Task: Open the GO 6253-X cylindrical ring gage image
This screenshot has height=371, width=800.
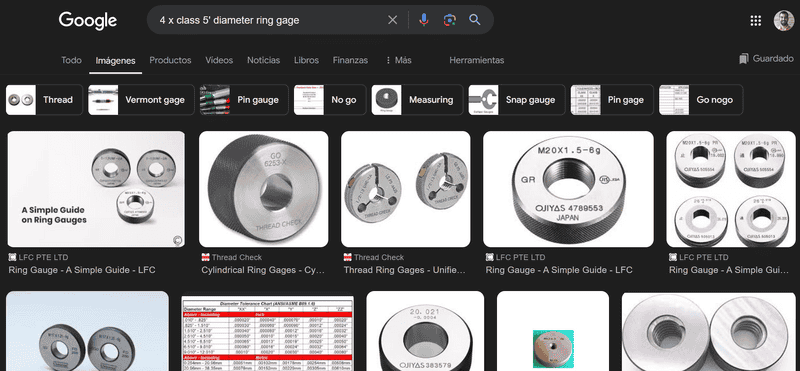Action: point(264,189)
